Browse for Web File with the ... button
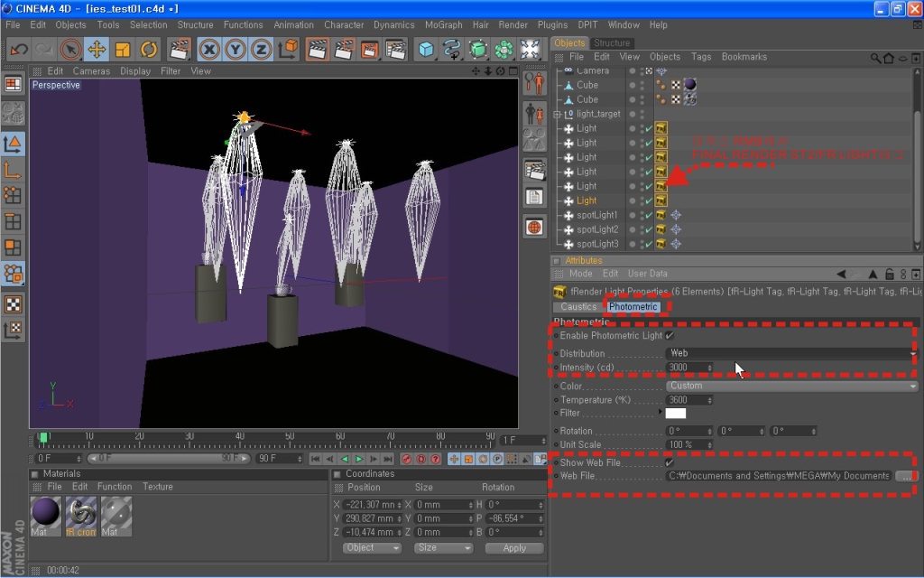 [906, 476]
